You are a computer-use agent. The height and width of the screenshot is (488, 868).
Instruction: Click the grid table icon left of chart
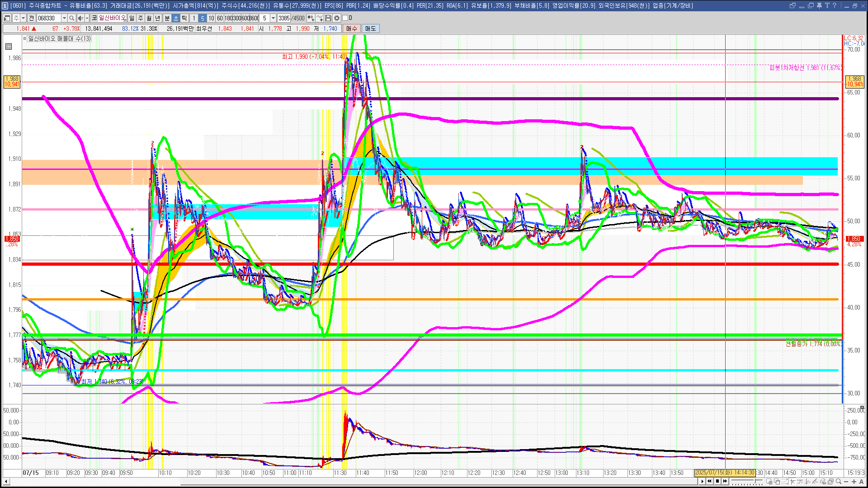click(9, 47)
